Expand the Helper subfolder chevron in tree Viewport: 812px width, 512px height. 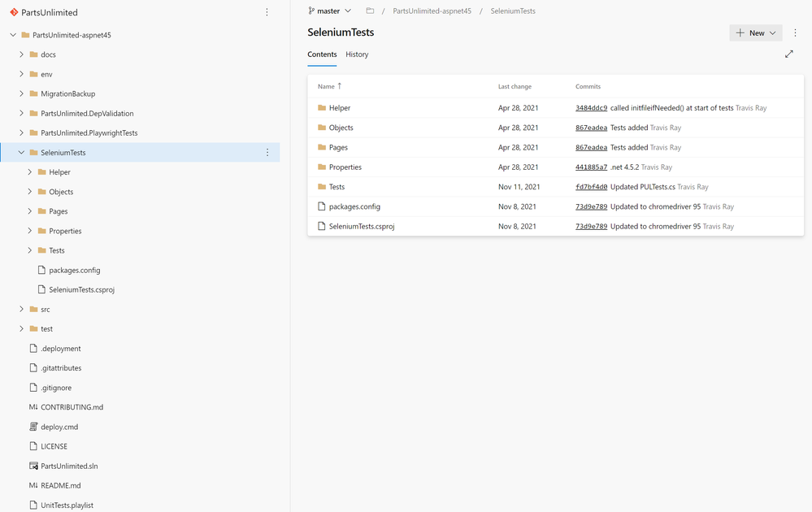point(29,171)
